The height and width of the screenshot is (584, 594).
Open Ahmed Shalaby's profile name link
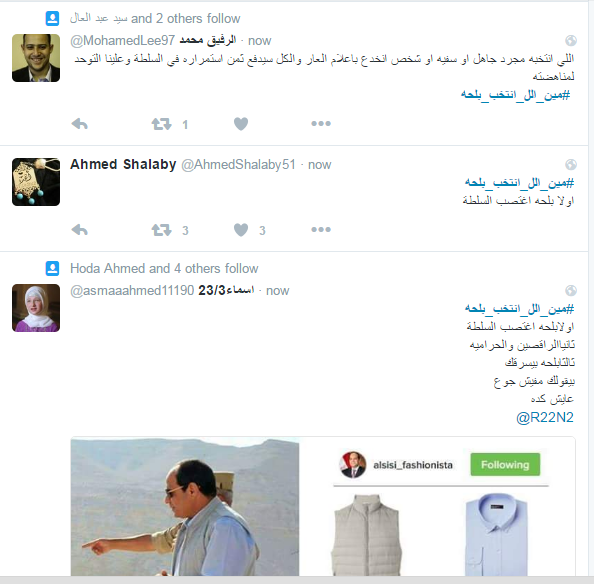[123, 164]
